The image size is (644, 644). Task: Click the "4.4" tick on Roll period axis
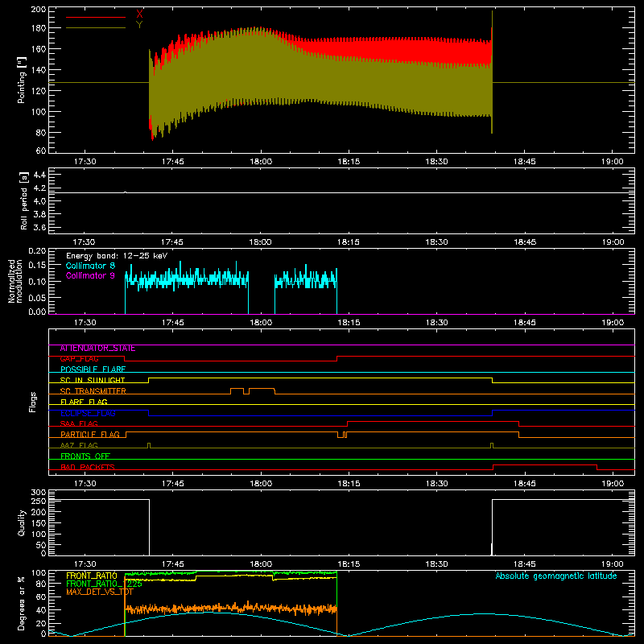(39, 175)
